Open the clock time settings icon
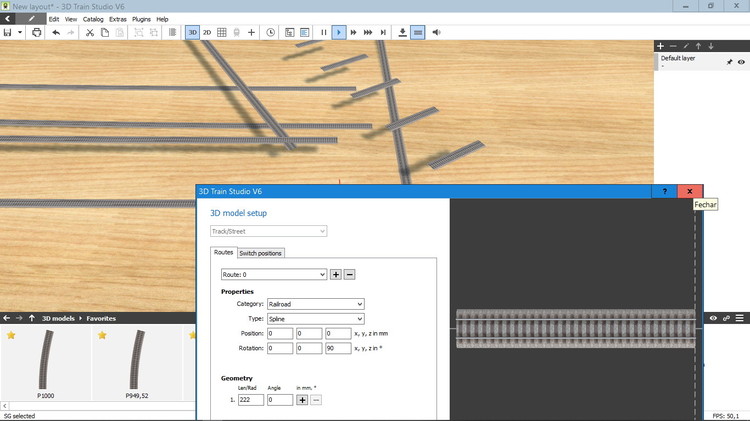The height and width of the screenshot is (421, 750). (270, 33)
